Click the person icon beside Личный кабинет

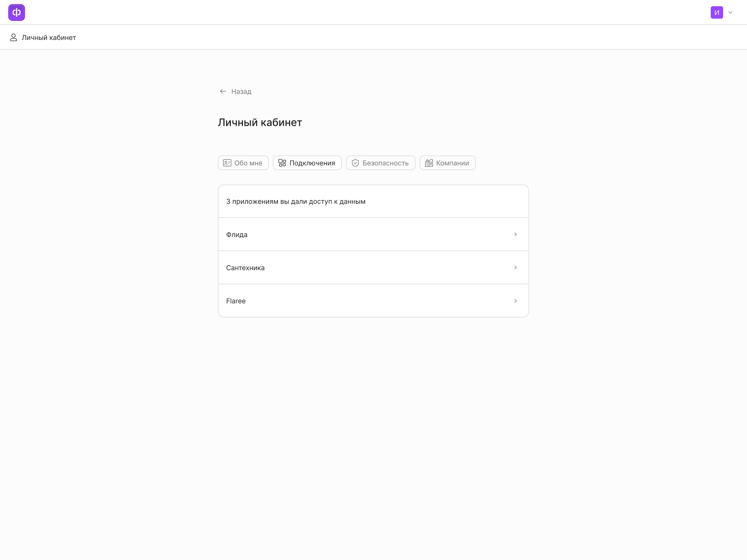13,38
